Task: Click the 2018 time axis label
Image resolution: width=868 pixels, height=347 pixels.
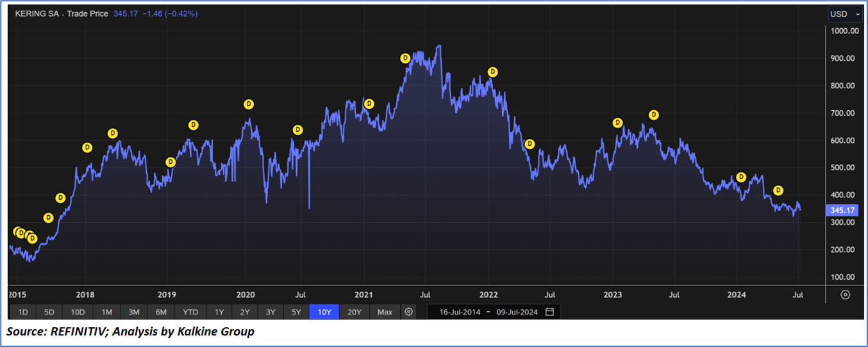Action: tap(85, 295)
